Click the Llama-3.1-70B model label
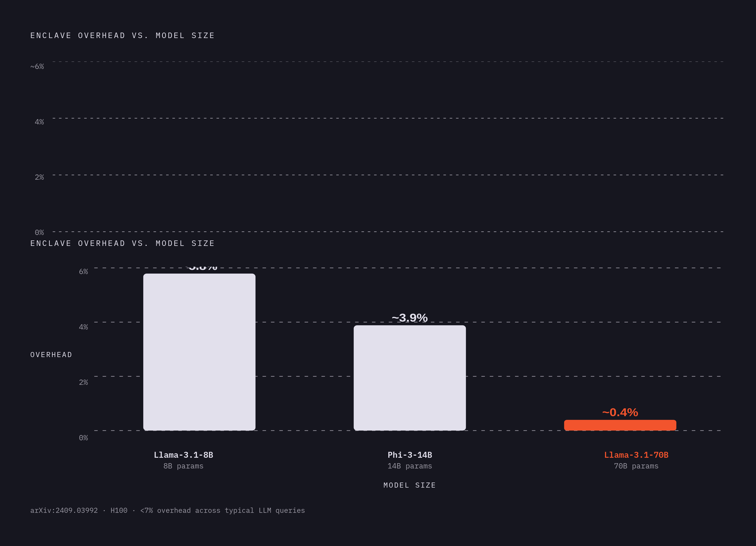Screen dimensions: 756x546 click(636, 455)
